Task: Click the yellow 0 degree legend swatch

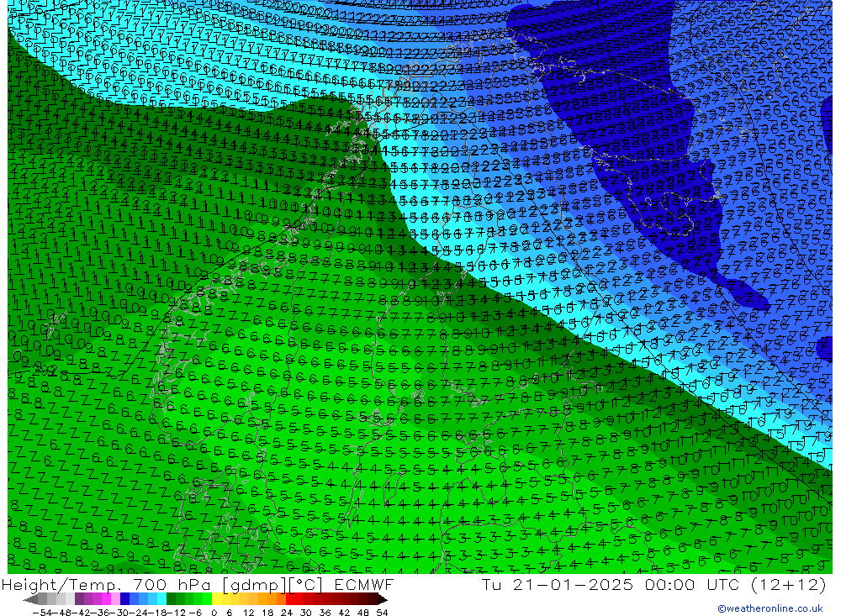Action: click(216, 599)
